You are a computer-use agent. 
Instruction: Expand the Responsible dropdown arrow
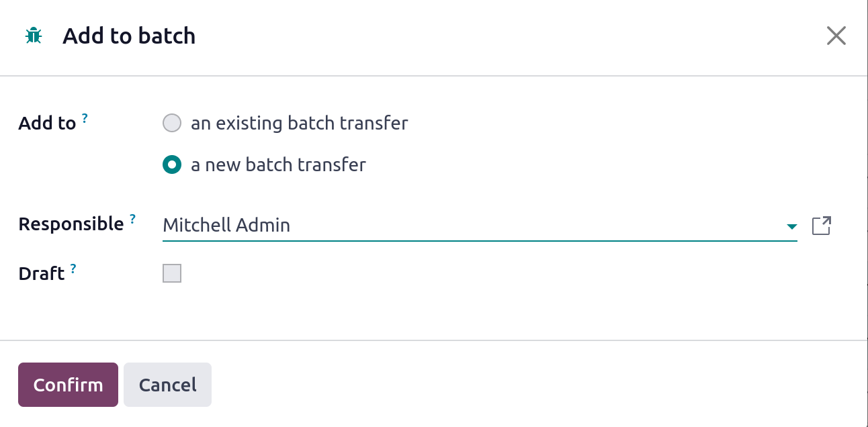[791, 227]
